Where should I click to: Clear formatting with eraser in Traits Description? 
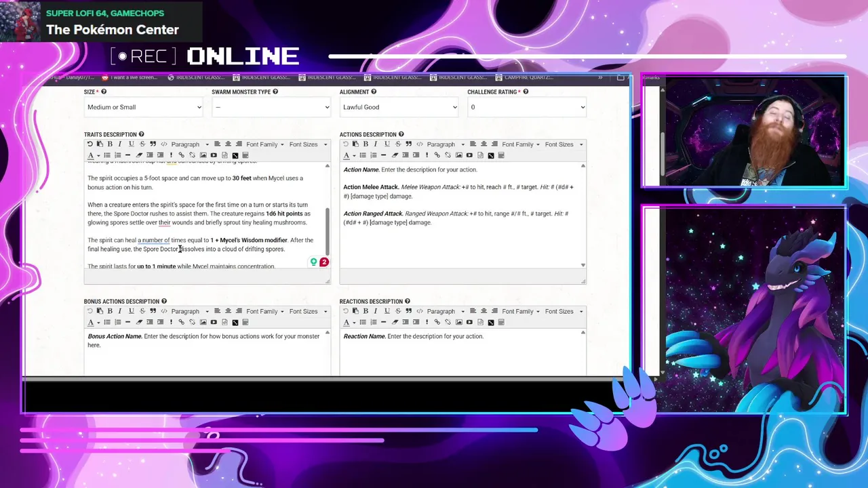point(139,155)
